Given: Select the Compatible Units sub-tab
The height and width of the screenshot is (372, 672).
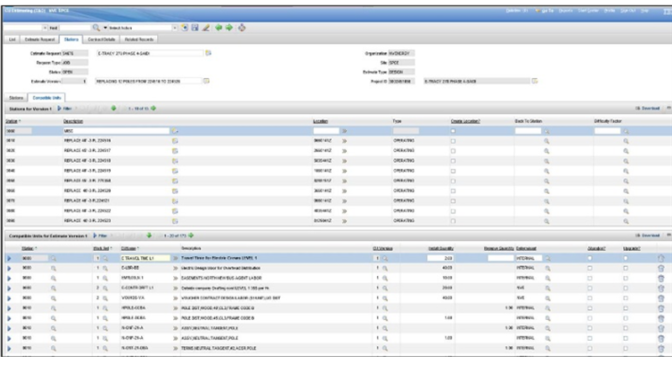Looking at the screenshot, I should pyautogui.click(x=47, y=98).
